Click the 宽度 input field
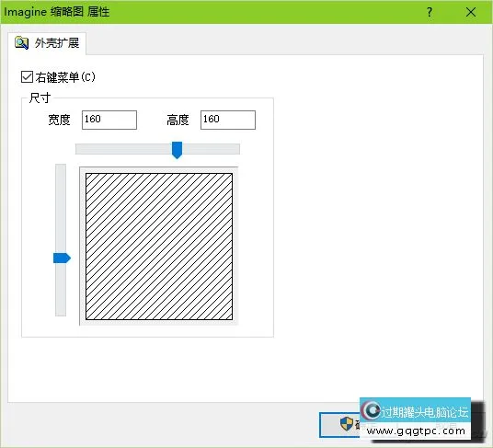This screenshot has height=448, width=493. 109,120
